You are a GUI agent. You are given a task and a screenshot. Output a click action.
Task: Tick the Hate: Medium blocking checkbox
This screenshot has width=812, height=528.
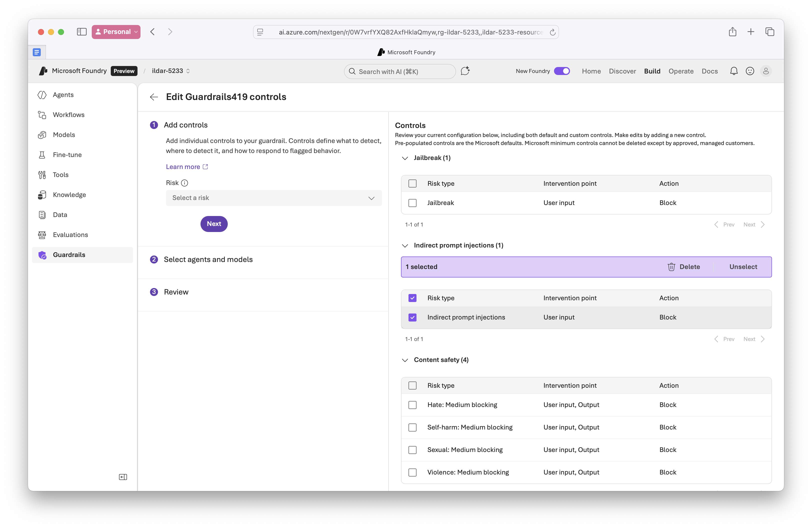click(x=412, y=405)
